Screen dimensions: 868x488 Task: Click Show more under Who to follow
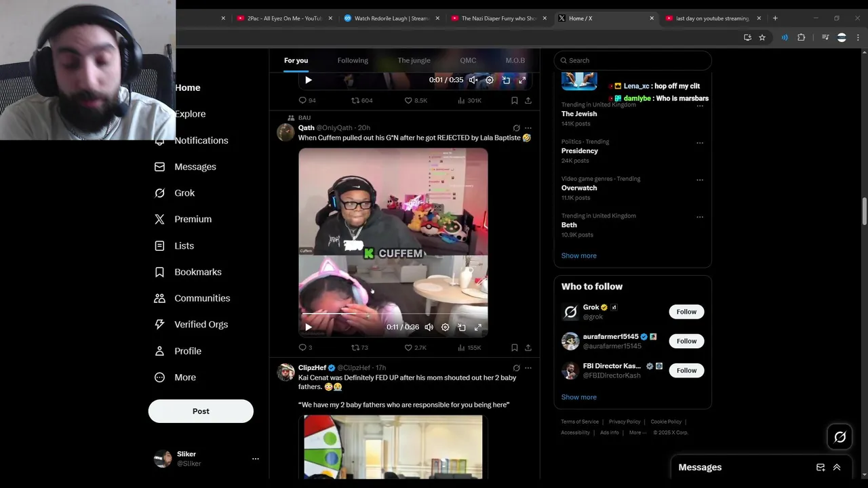click(578, 397)
